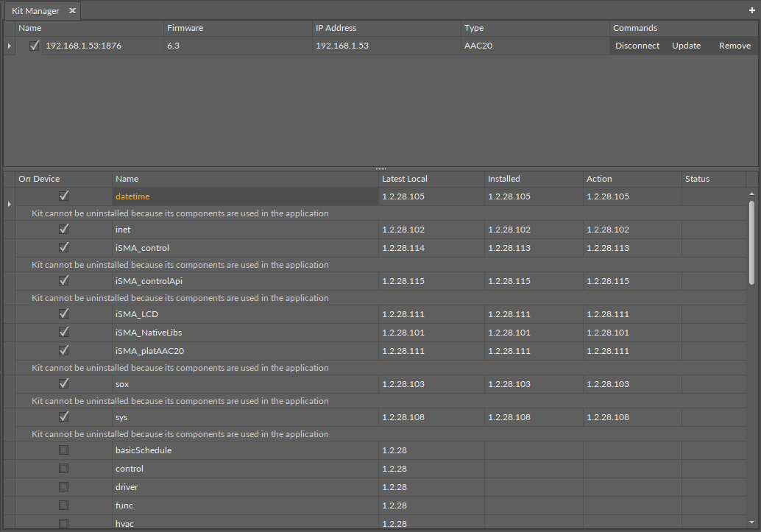The height and width of the screenshot is (532, 761).
Task: Click Update to refresh the AAC20 device
Action: pos(686,45)
